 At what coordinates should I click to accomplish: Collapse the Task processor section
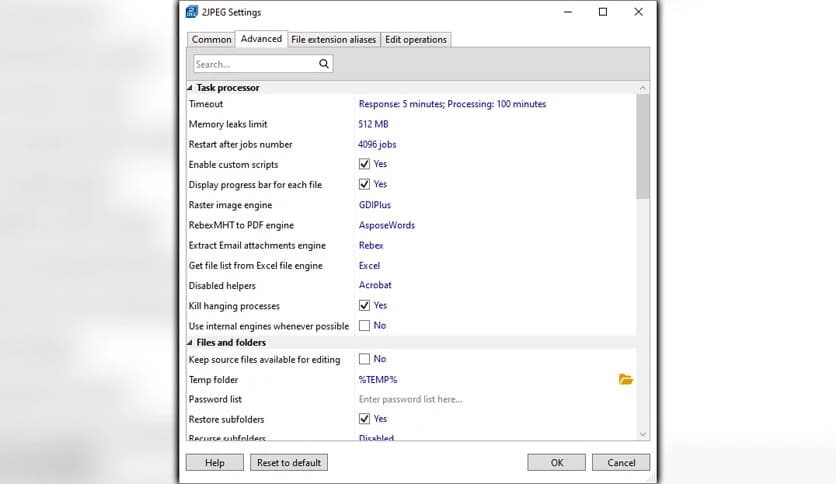click(190, 88)
